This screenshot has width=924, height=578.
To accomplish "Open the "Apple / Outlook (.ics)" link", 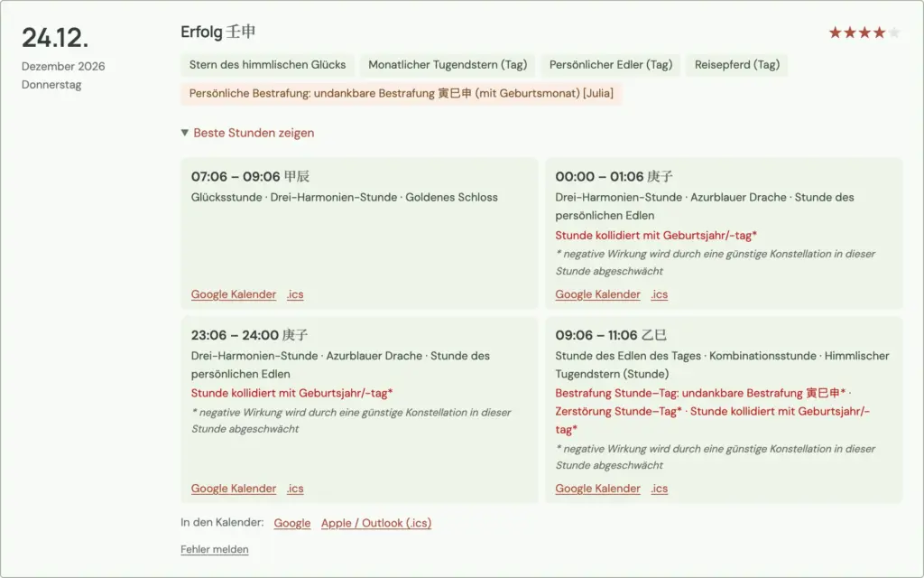I will (376, 523).
